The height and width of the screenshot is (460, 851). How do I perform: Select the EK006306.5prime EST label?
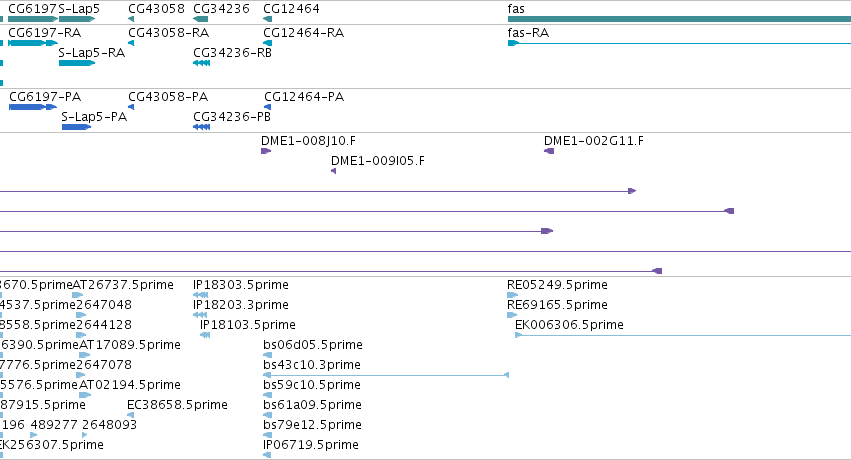coord(569,325)
